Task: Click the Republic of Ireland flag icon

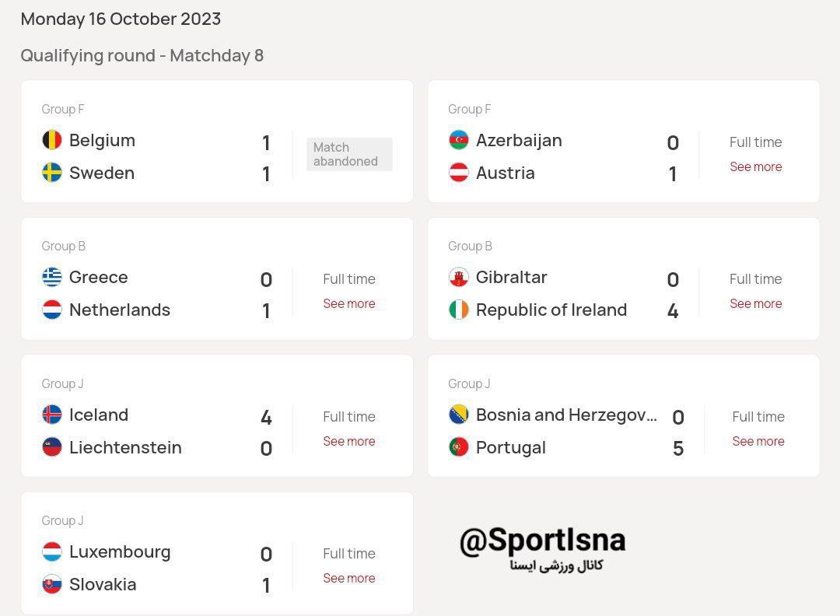Action: point(459,310)
